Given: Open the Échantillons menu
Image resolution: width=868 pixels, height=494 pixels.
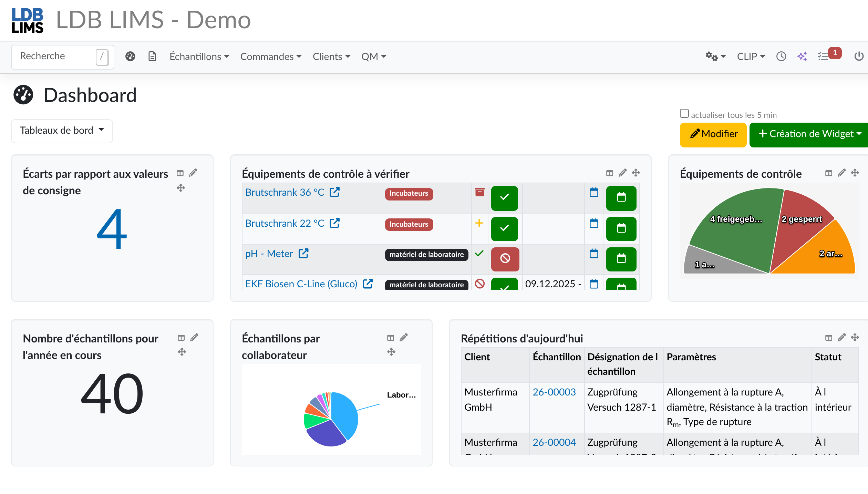Looking at the screenshot, I should [x=199, y=56].
